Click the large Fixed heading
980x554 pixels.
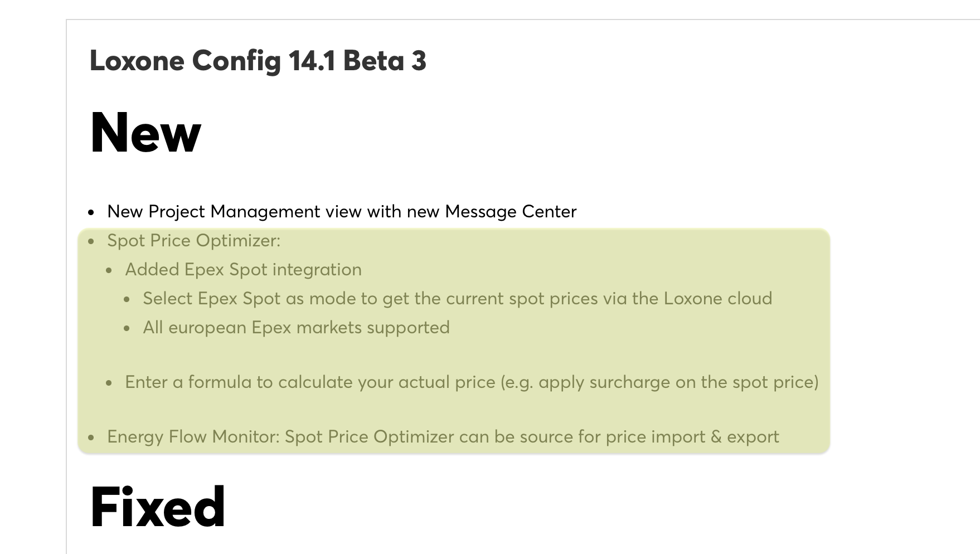158,507
